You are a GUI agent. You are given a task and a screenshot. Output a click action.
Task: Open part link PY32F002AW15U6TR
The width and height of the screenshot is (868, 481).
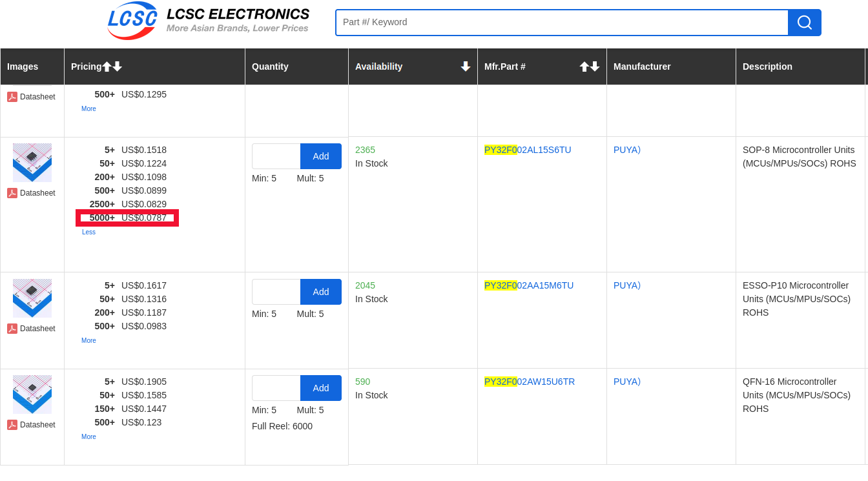point(530,382)
